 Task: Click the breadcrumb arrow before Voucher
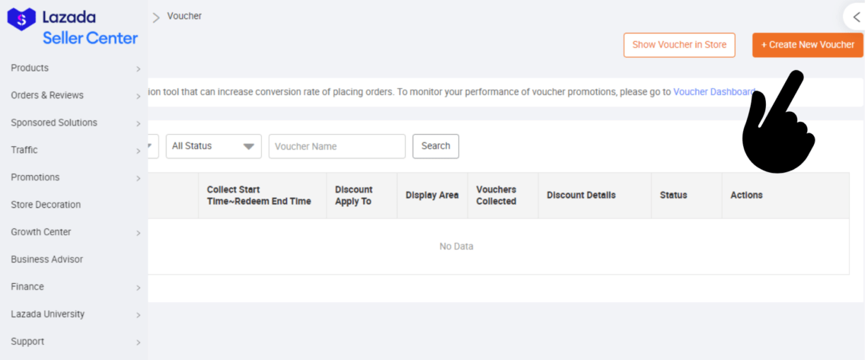pyautogui.click(x=156, y=18)
